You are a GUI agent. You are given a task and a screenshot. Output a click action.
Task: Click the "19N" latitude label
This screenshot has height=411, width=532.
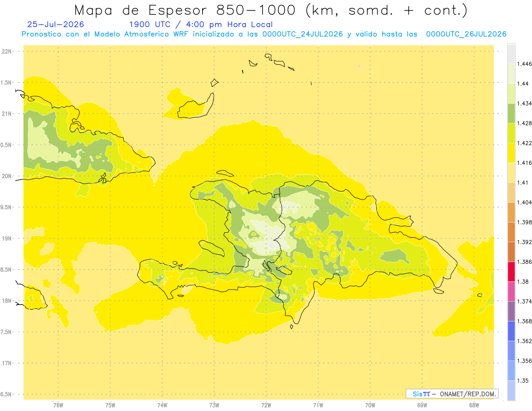pos(7,238)
